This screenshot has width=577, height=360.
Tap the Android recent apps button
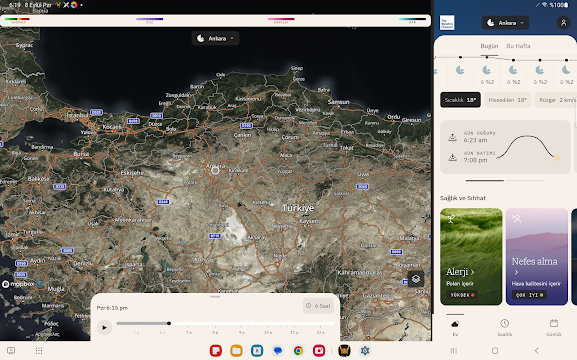pyautogui.click(x=454, y=351)
